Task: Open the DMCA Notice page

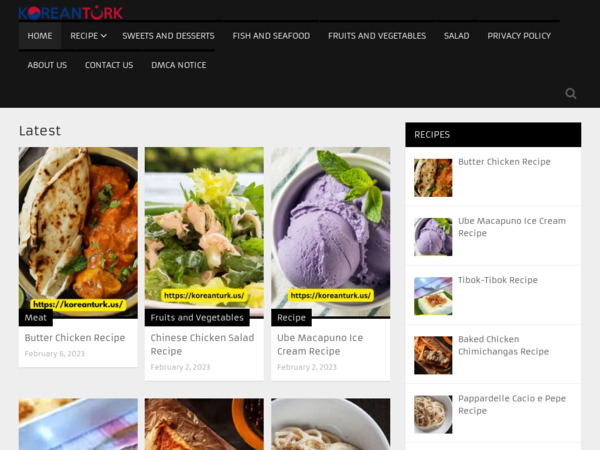Action: pos(178,65)
